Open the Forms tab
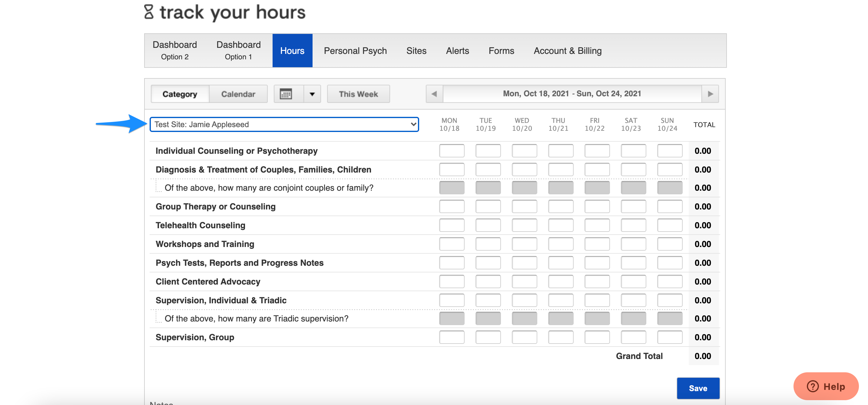Viewport: 868px width, 405px height. 502,51
